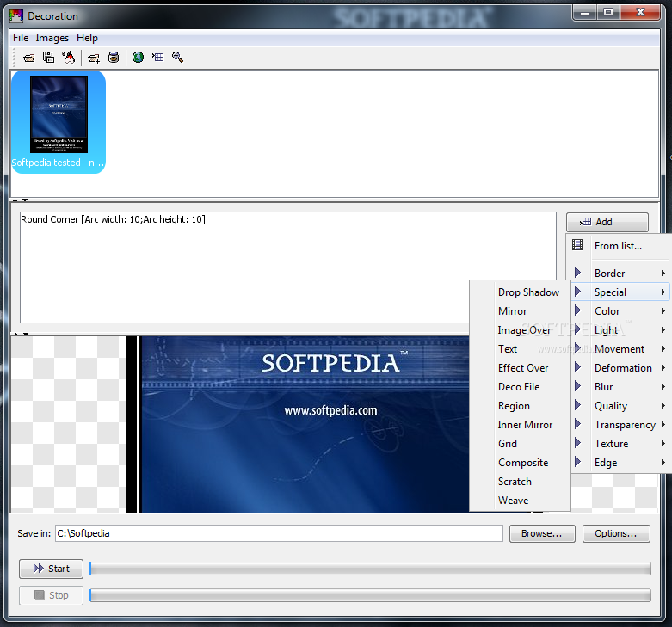Image resolution: width=672 pixels, height=627 pixels.
Task: Expand the Movement submenu
Action: [x=620, y=349]
